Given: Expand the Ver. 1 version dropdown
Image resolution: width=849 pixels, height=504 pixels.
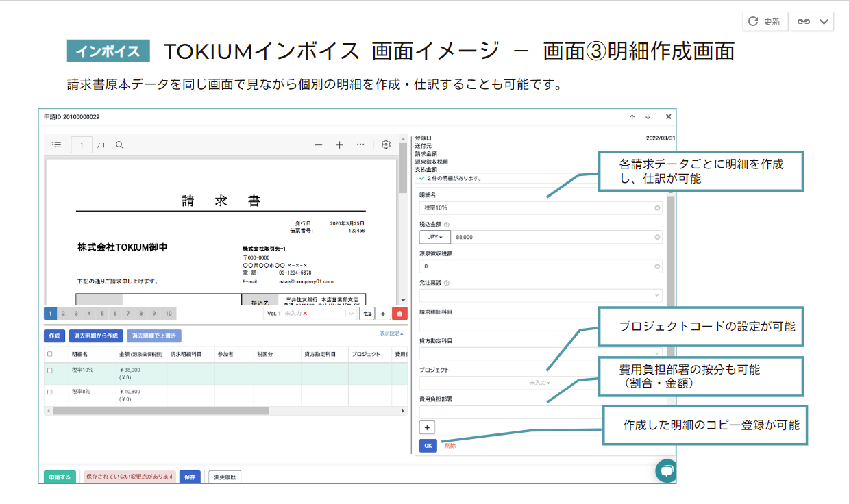Looking at the screenshot, I should click(x=352, y=314).
